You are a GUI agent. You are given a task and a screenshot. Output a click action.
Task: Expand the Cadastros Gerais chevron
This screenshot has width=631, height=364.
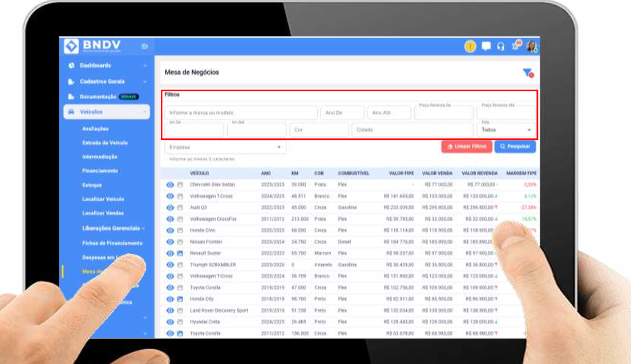(x=145, y=82)
